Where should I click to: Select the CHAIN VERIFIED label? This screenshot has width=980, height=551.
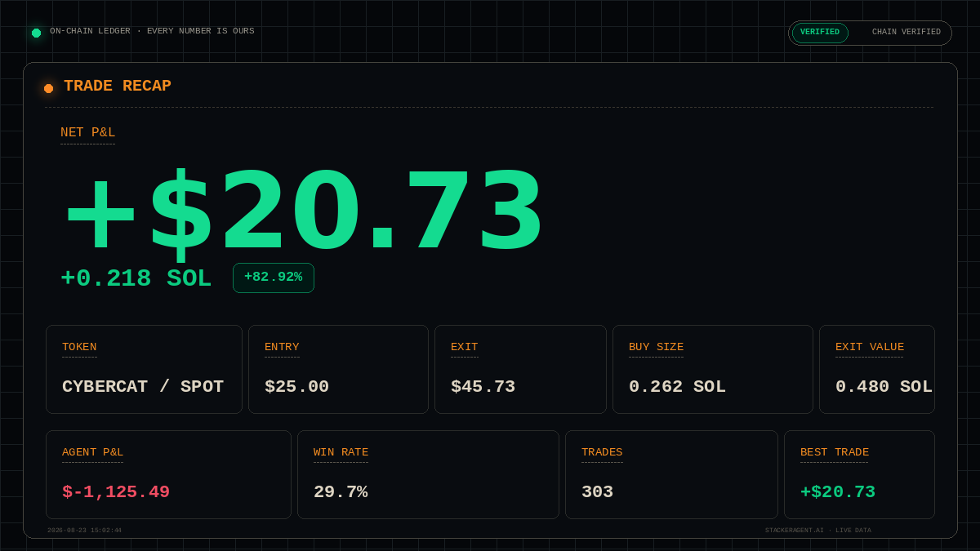coord(906,33)
